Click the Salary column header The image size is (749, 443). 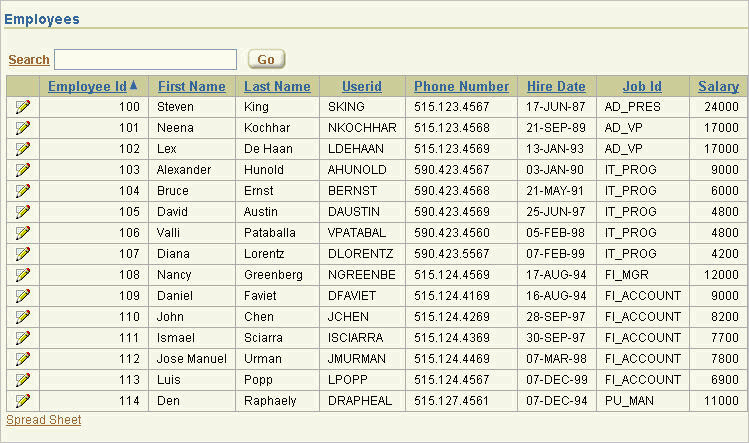718,87
